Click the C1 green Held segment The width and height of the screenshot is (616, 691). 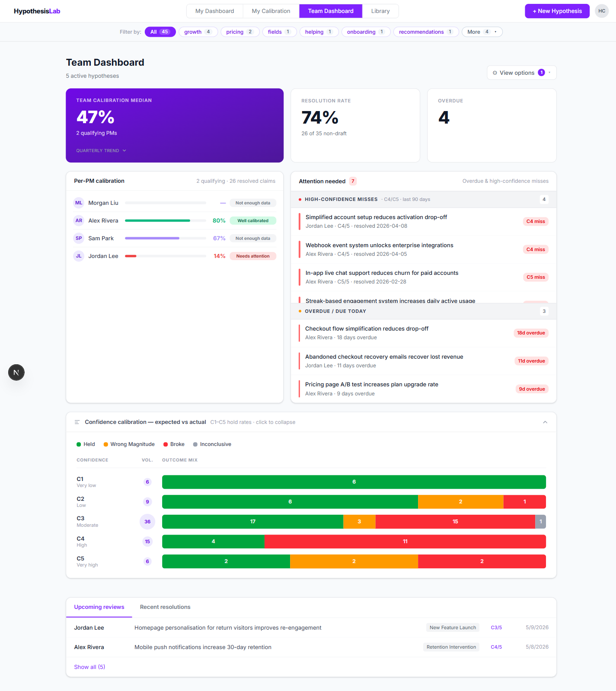point(354,482)
